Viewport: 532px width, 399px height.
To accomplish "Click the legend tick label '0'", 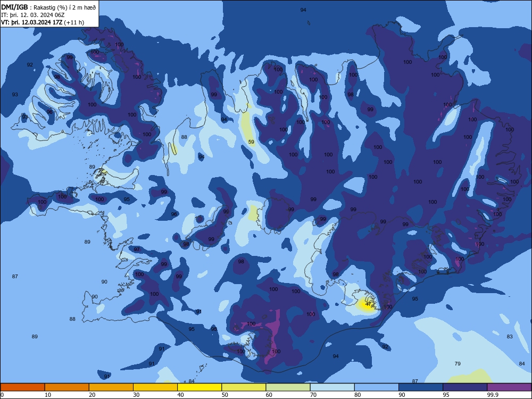I will tap(2, 395).
